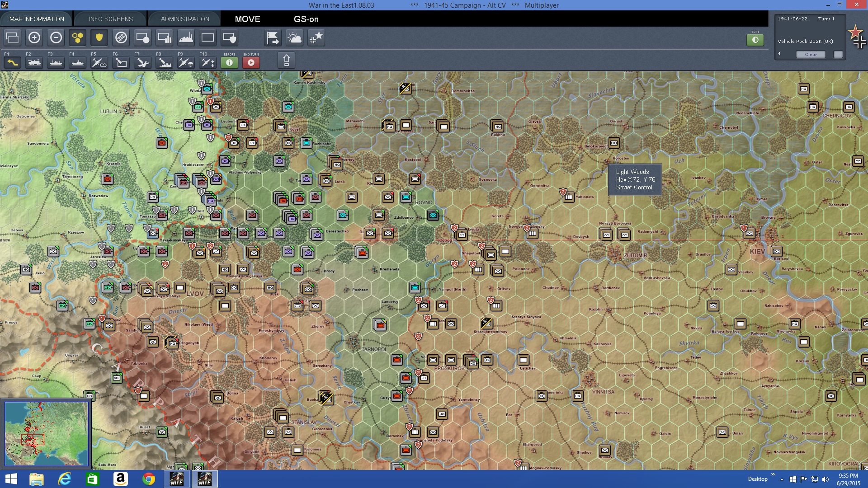
Task: Select F1 ground move mode
Action: [x=12, y=62]
